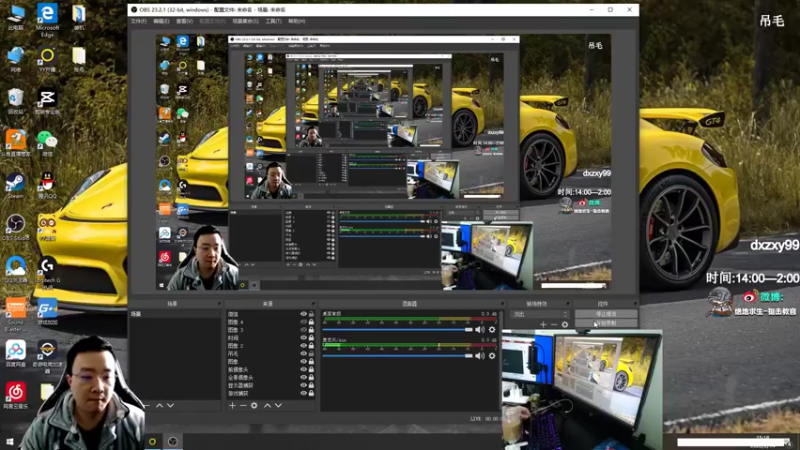Select the 前摄像头 source row
The width and height of the screenshot is (800, 450).
pos(271,369)
